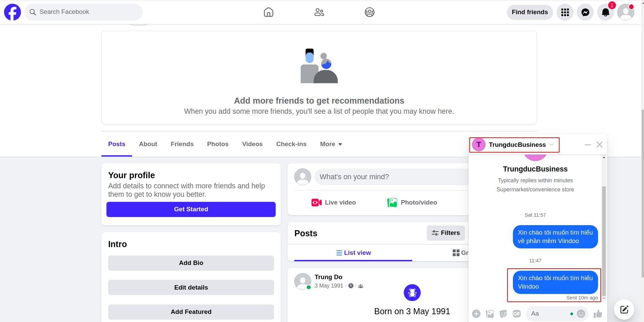
Task: Click the Edit details button
Action: tap(191, 288)
